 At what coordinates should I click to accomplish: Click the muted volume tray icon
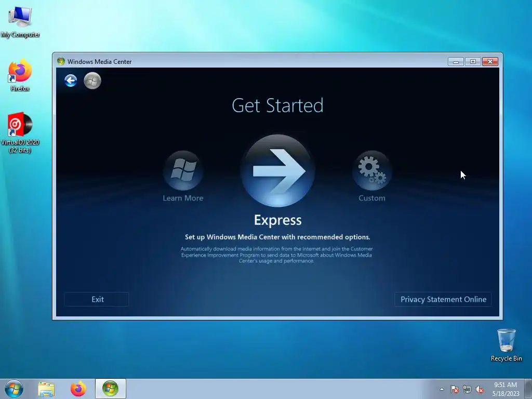click(480, 389)
